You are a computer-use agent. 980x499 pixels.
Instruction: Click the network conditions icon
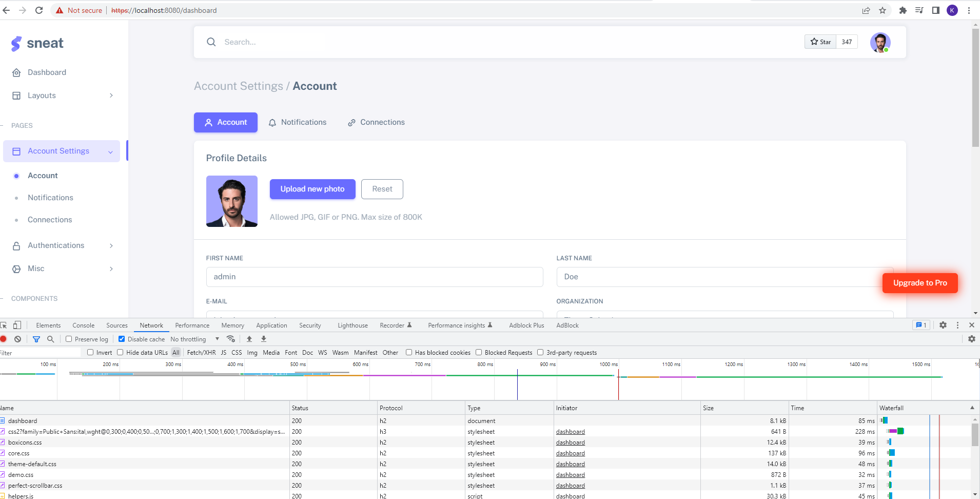coord(231,339)
